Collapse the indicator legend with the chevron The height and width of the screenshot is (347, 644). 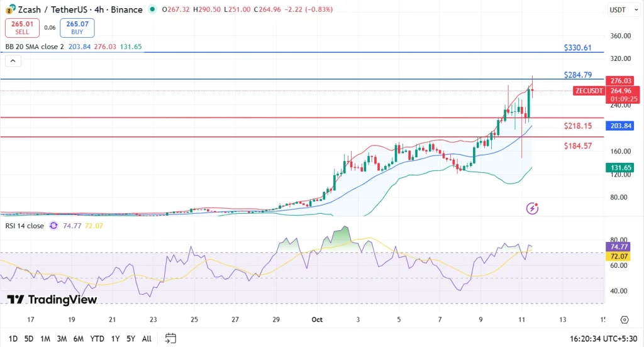pos(13,61)
